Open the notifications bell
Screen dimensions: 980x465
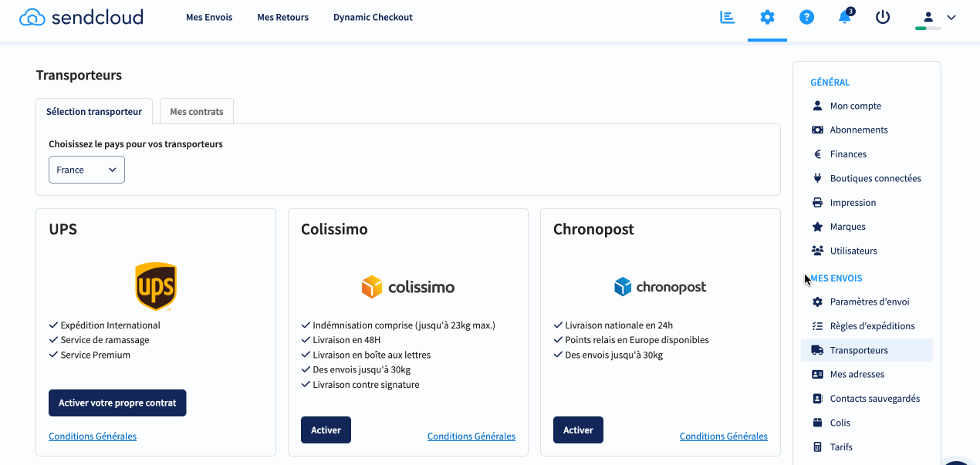[845, 17]
